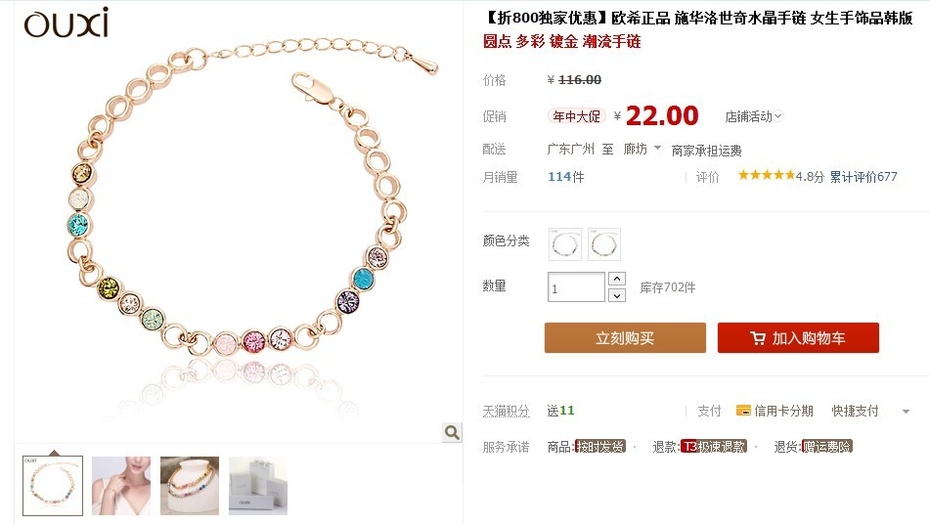Image resolution: width=930 pixels, height=525 pixels.
Task: Click the 赠运费险 return insurance badge
Action: 827,447
